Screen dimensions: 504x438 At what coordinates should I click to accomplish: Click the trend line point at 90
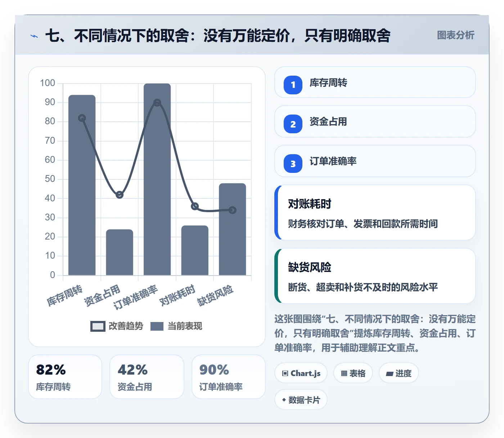pos(157,103)
